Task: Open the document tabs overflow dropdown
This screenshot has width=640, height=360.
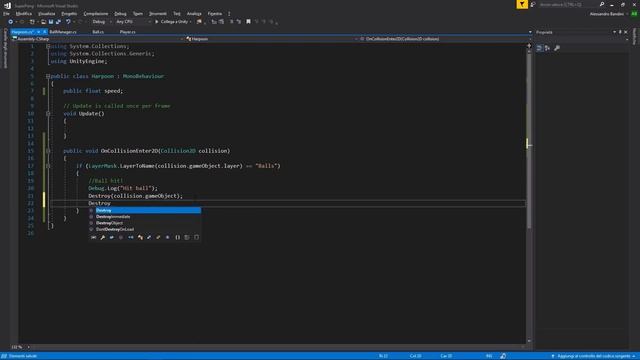Action: pyautogui.click(x=530, y=32)
